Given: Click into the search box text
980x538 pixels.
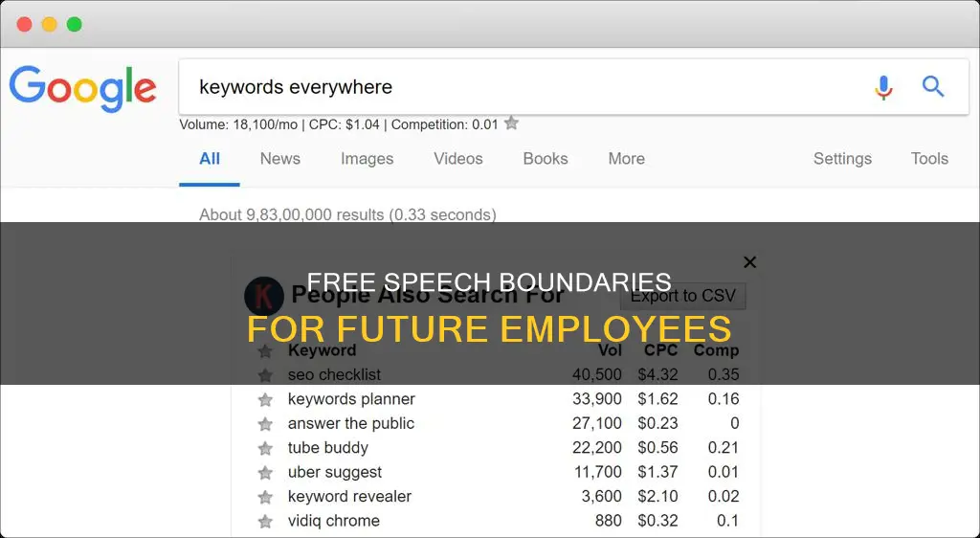Looking at the screenshot, I should click(296, 87).
